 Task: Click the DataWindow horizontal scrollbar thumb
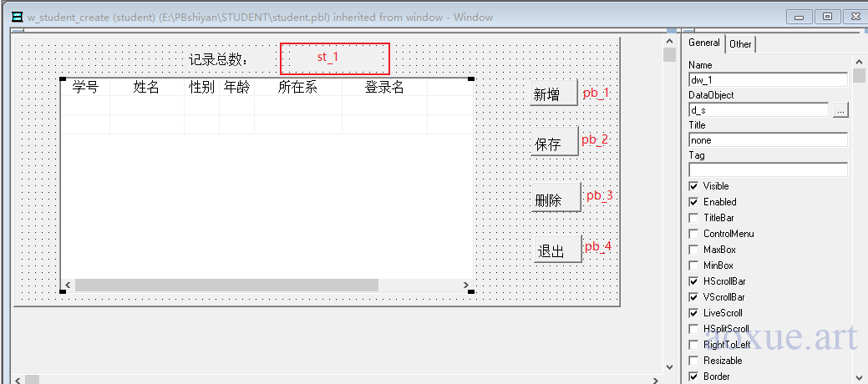[226, 285]
